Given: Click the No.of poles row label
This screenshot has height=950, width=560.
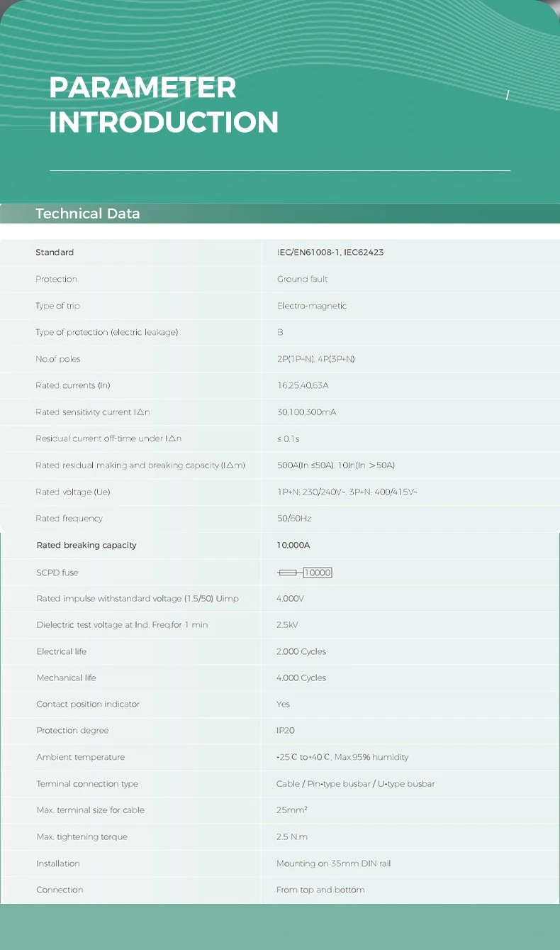Looking at the screenshot, I should (x=58, y=359).
